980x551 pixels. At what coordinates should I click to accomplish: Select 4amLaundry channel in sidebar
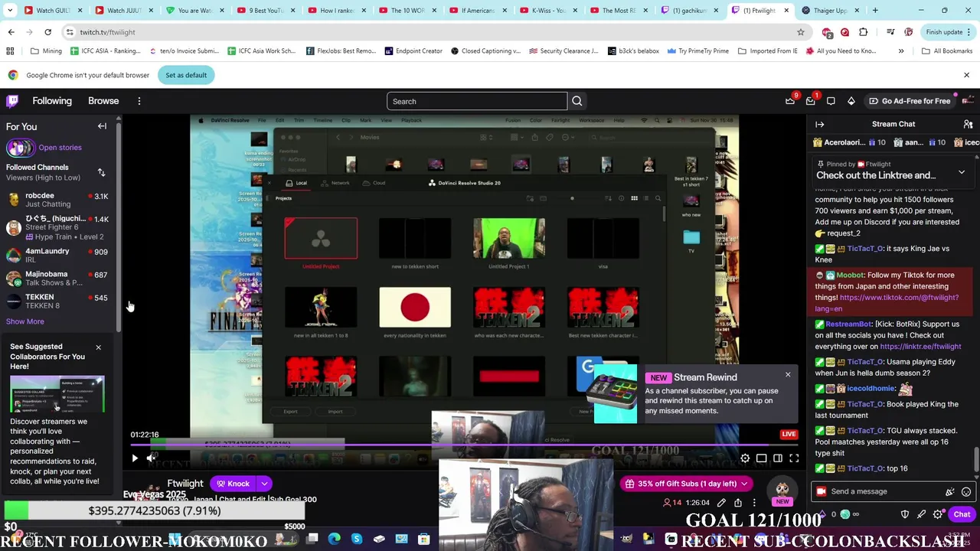[x=58, y=255]
